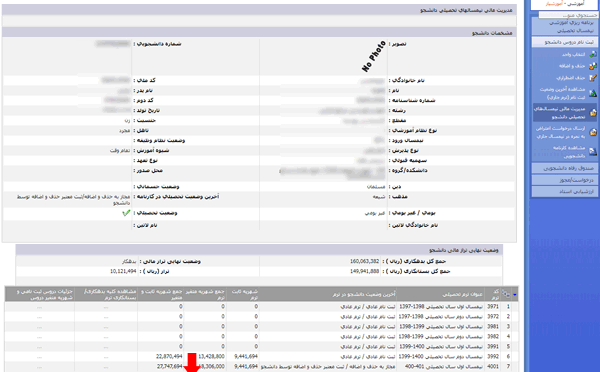
Task: Select term code cell 3982
Action: coord(493,336)
